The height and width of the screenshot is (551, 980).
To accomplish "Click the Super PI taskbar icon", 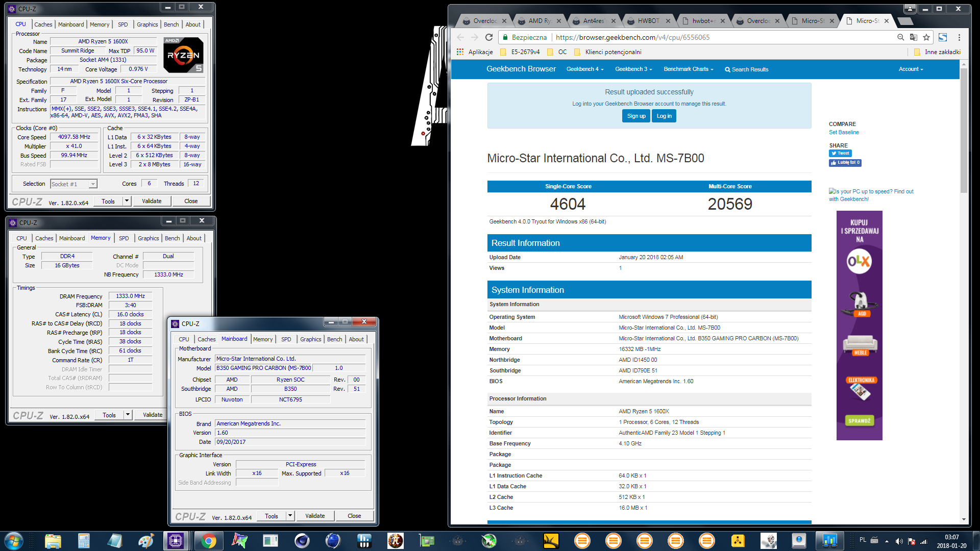I will (x=395, y=541).
